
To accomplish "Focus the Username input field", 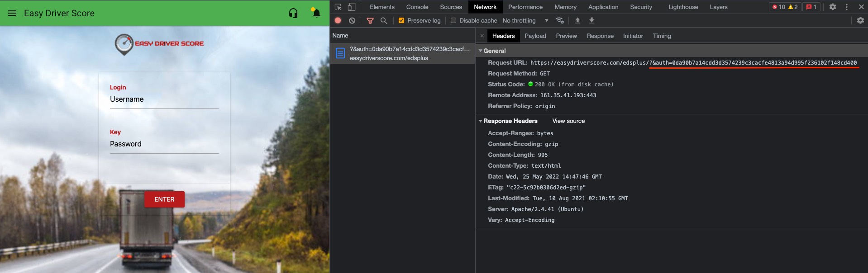I will (x=164, y=99).
